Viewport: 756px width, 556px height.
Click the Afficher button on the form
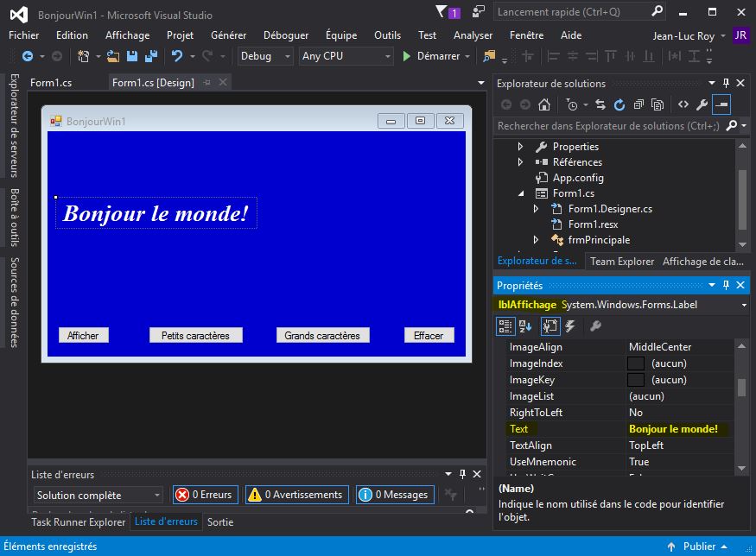[83, 335]
